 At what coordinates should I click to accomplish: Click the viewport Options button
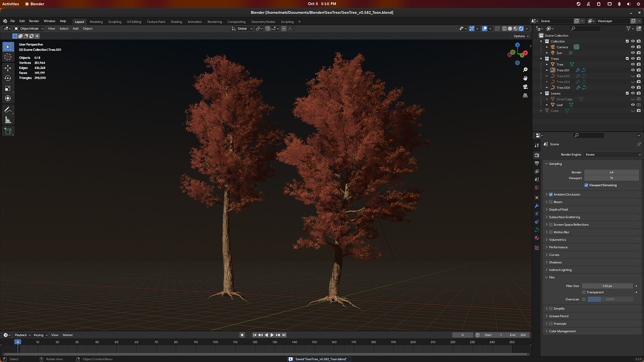tap(521, 36)
